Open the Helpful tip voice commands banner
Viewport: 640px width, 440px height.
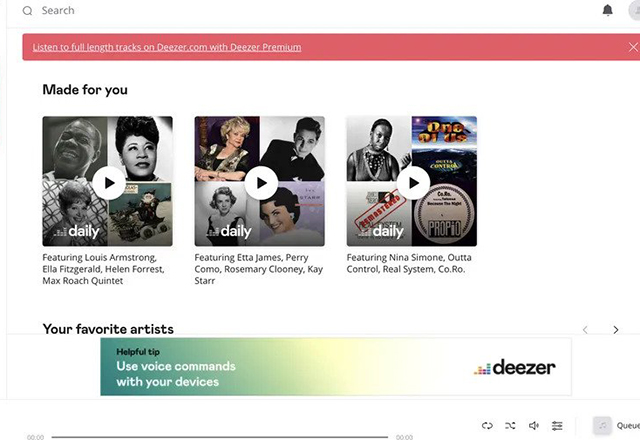[336, 367]
